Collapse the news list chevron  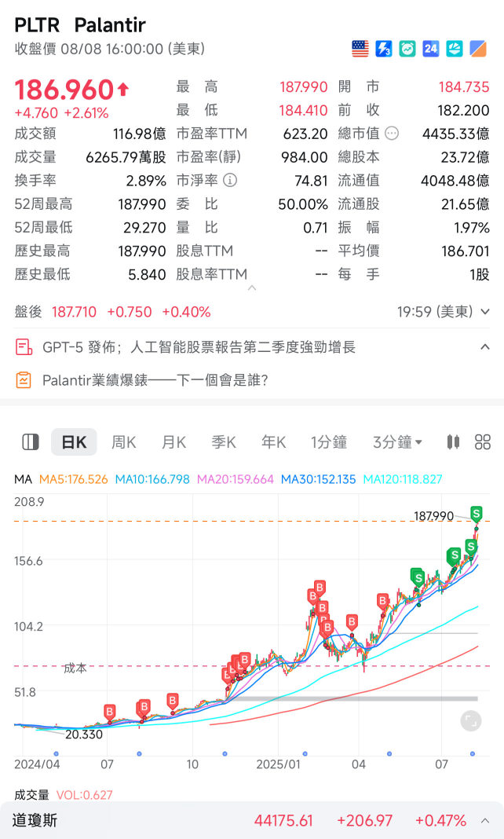coord(484,346)
